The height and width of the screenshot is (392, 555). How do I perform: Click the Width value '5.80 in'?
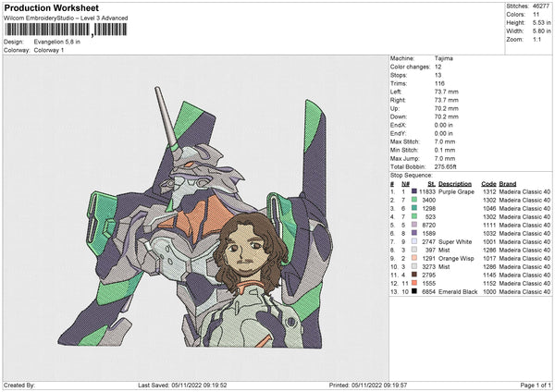pyautogui.click(x=541, y=31)
